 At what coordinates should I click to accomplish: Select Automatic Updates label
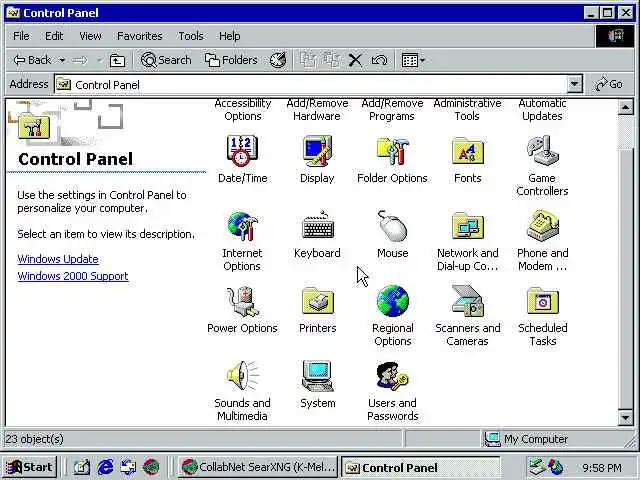coord(542,109)
